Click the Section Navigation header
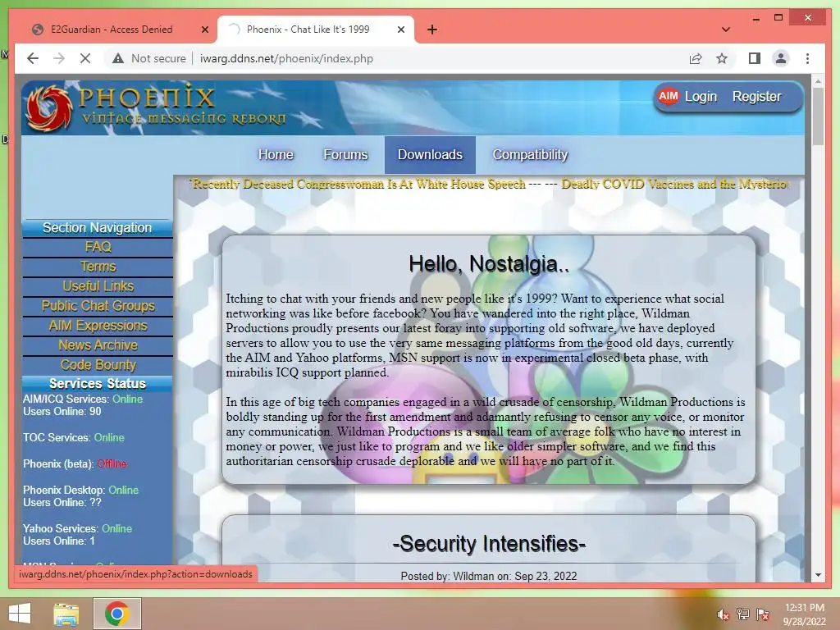Screen dimensions: 840x630 [97, 228]
